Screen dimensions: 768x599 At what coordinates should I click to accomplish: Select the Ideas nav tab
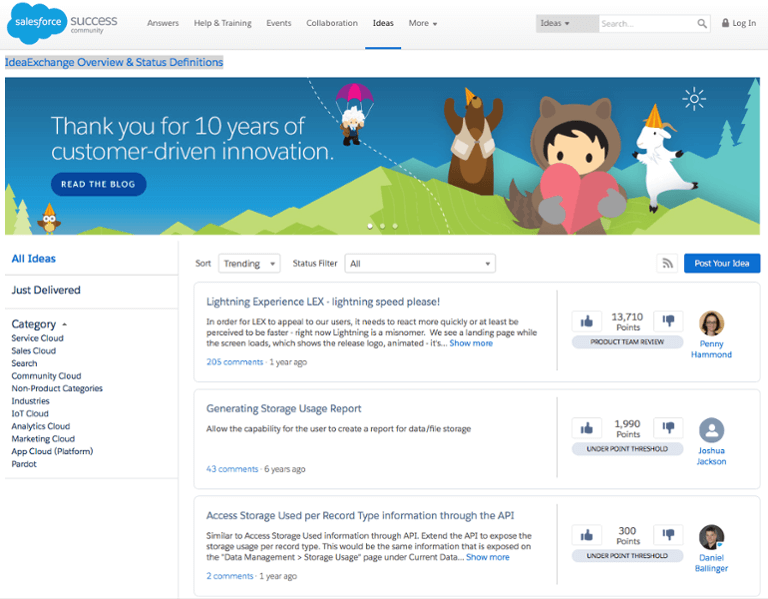click(383, 23)
